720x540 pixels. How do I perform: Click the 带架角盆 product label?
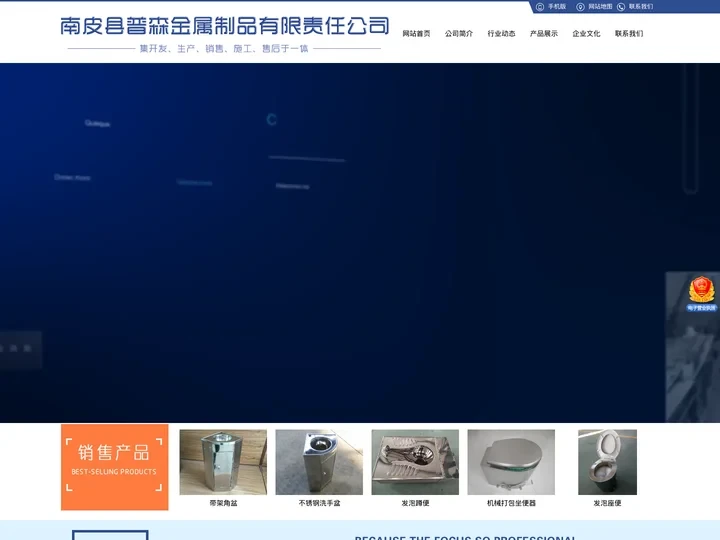click(224, 503)
